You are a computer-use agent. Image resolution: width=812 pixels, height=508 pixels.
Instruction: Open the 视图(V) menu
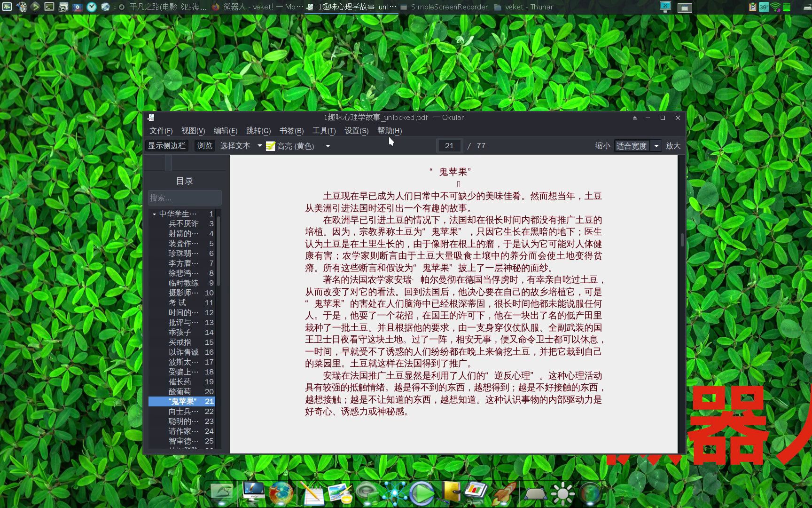[193, 131]
